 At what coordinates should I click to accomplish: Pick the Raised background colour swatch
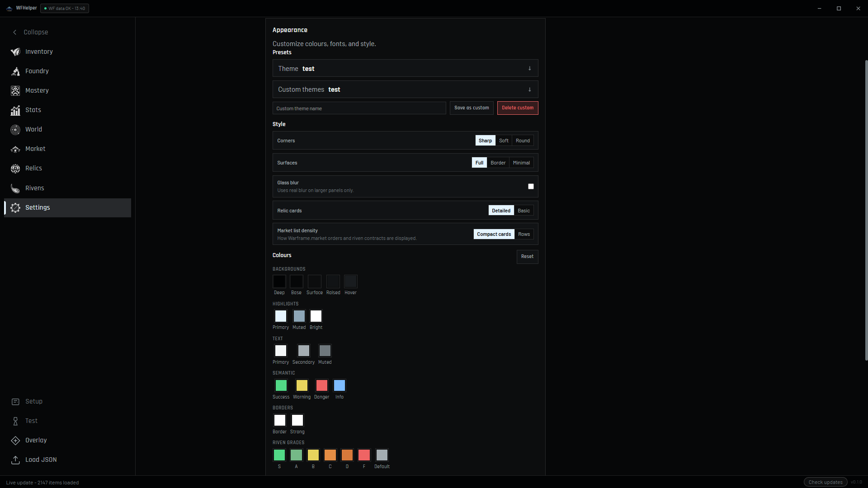tap(333, 282)
